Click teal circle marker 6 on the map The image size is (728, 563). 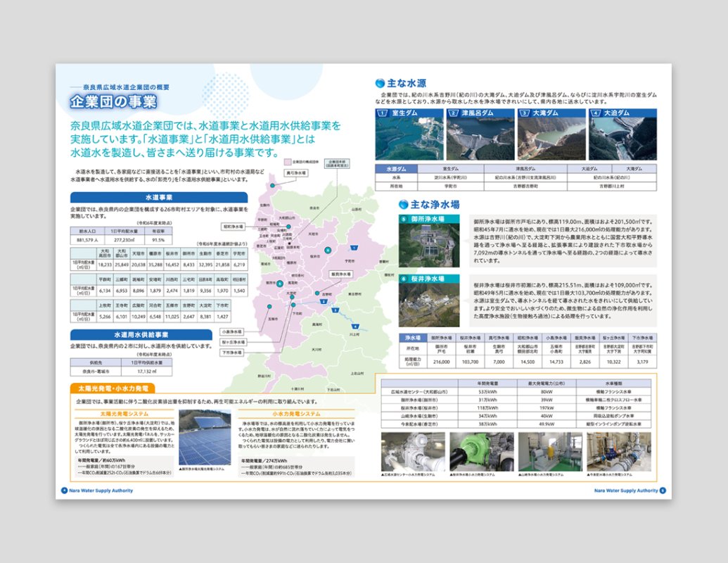(x=328, y=250)
